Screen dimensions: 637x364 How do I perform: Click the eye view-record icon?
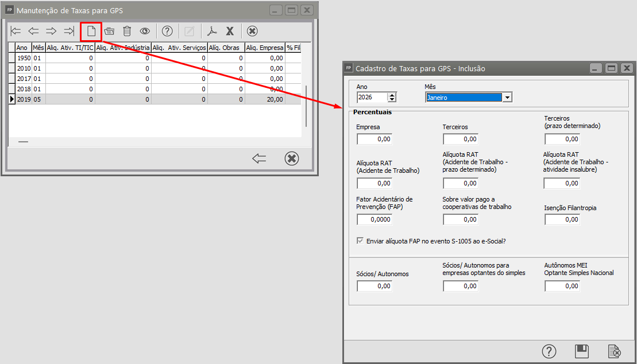[145, 31]
